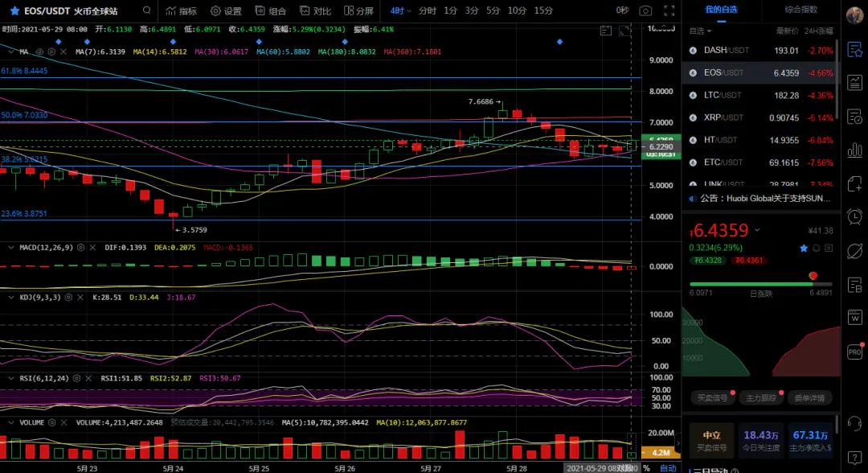Open the 对比 compare tool
The image size is (868, 473).
pyautogui.click(x=315, y=10)
